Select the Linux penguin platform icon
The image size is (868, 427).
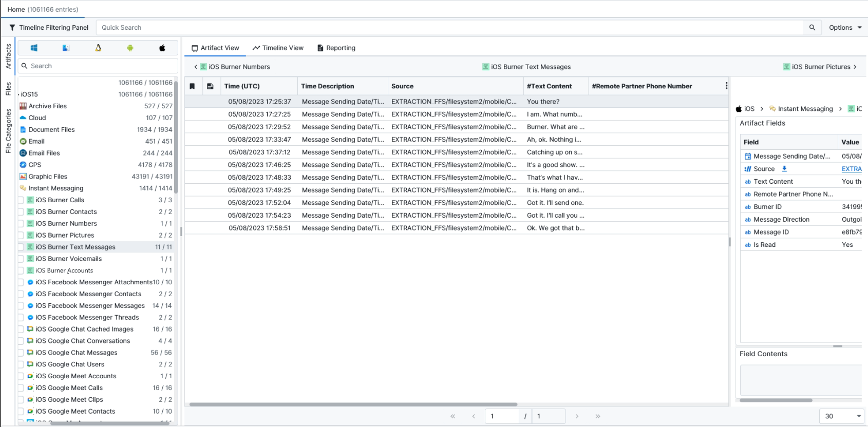pyautogui.click(x=98, y=48)
